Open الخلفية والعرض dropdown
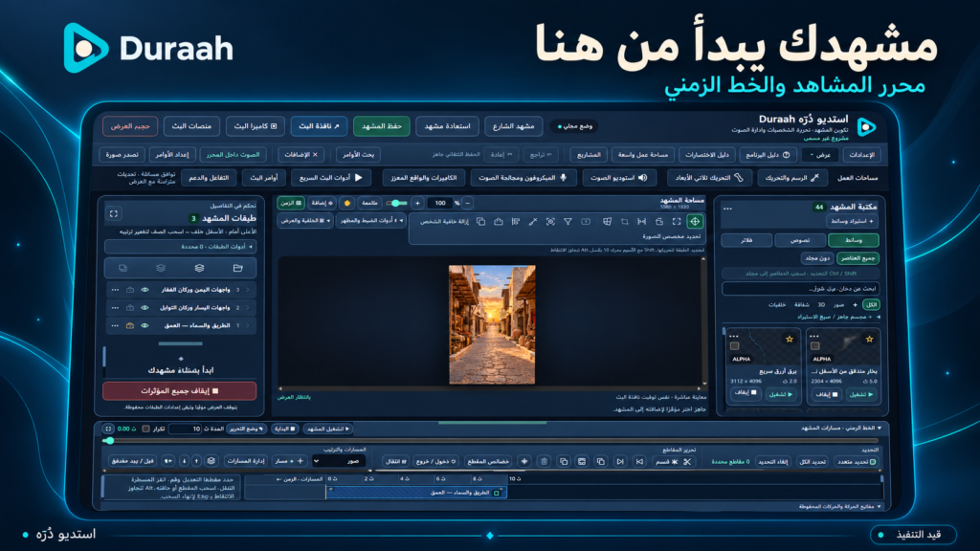 (305, 221)
